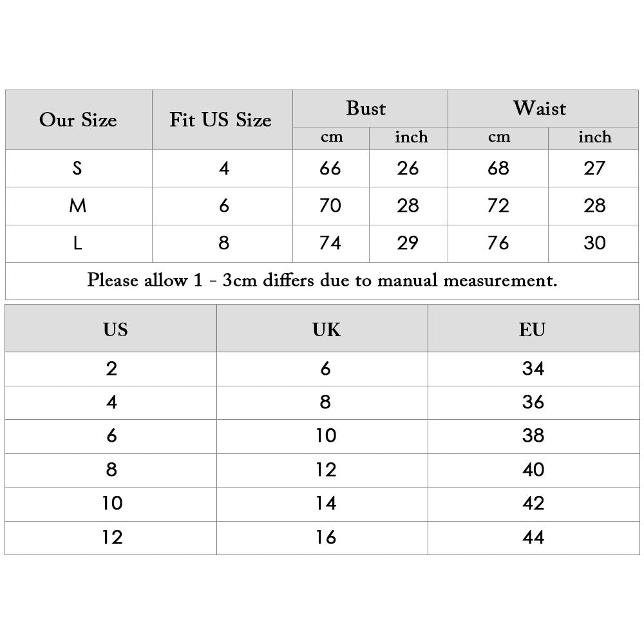644x644 pixels.
Task: Select the 'EU' column header
Action: 533,330
